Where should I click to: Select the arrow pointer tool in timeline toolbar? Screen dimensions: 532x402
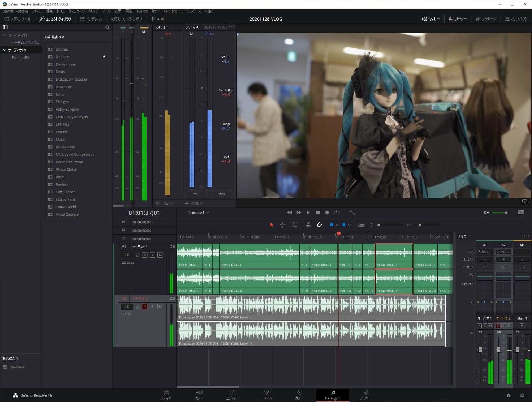[x=272, y=225]
